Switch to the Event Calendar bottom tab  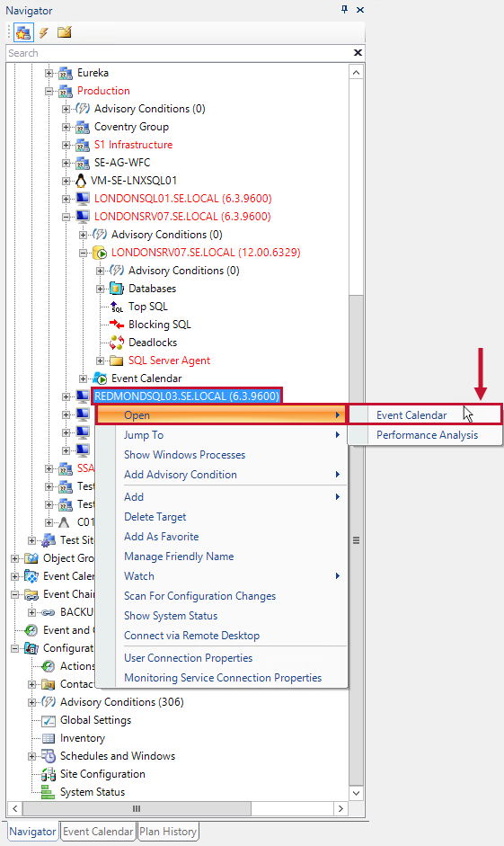[x=98, y=832]
